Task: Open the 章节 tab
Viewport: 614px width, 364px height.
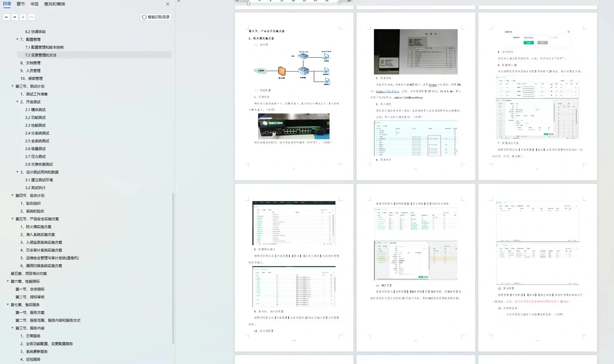Action: coord(21,4)
